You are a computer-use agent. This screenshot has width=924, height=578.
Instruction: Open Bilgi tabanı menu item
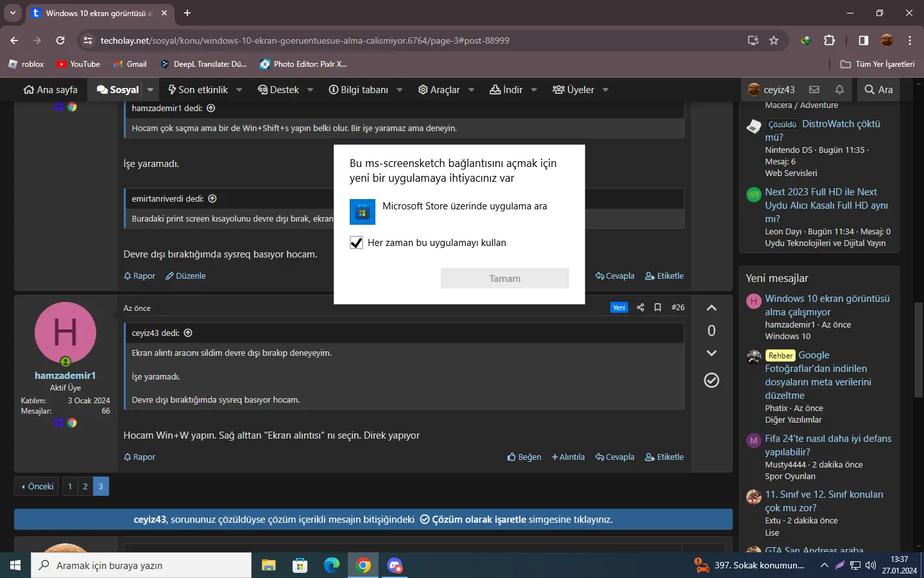[358, 90]
